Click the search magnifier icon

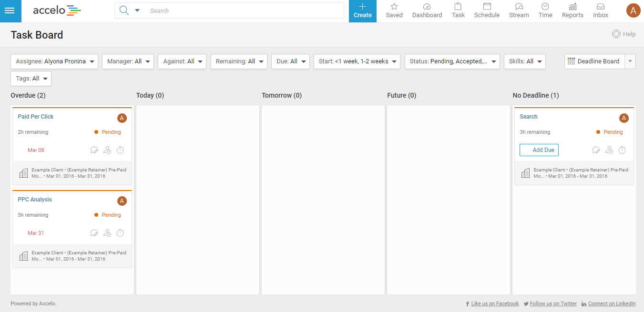(x=124, y=10)
